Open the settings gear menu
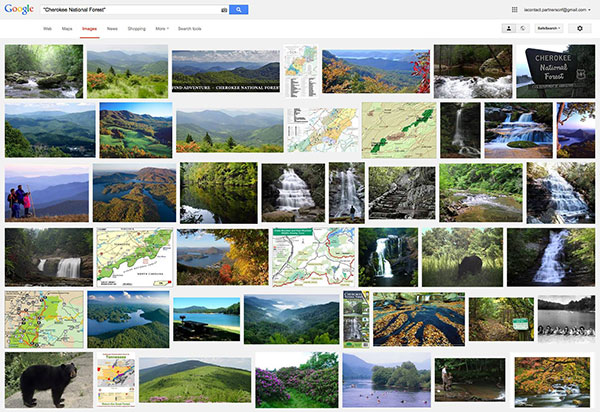 [x=580, y=28]
